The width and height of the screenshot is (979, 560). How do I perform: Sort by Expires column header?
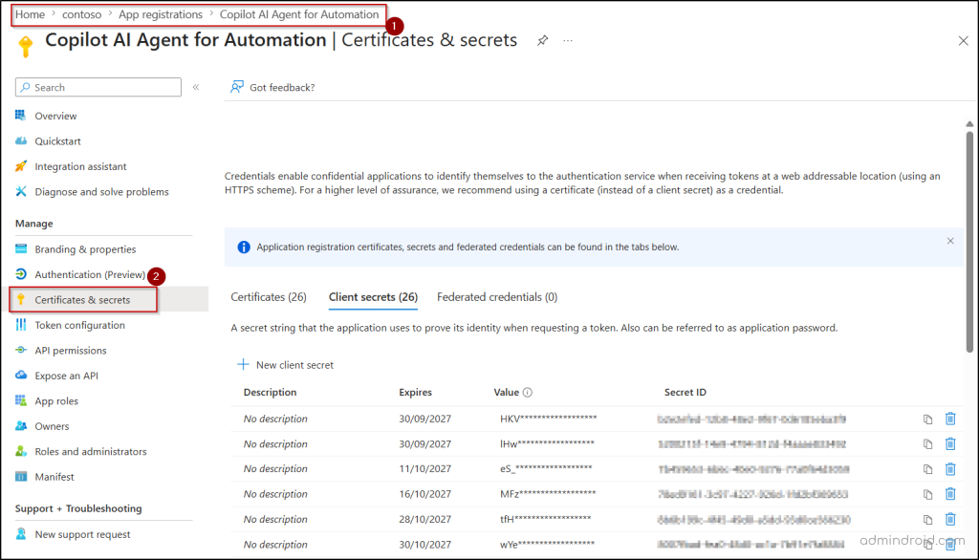415,393
